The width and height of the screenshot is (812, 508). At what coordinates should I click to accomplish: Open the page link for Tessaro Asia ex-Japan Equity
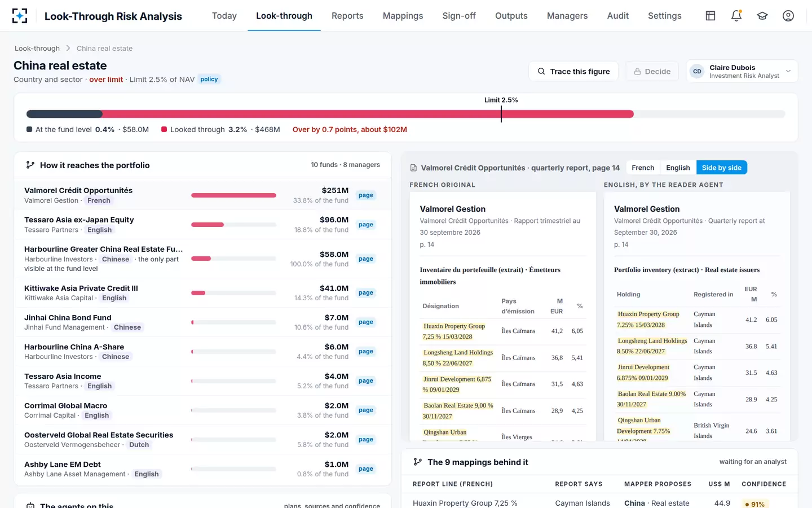[x=366, y=225]
